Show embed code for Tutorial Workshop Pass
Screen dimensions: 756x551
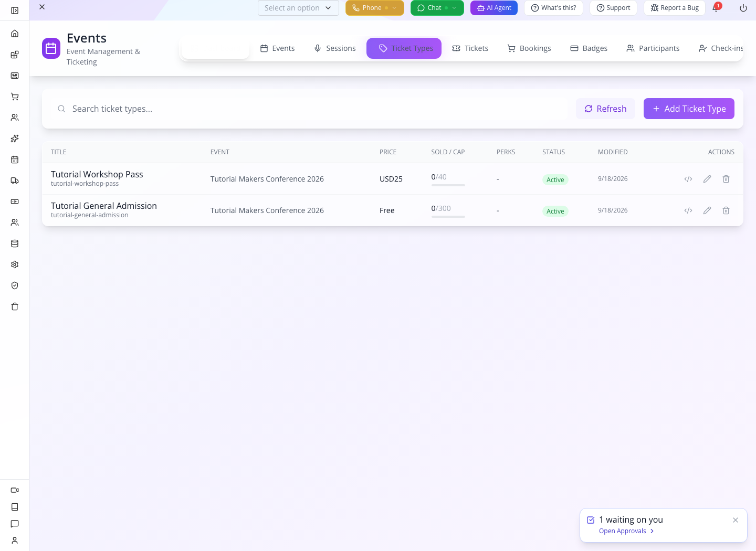click(x=688, y=179)
